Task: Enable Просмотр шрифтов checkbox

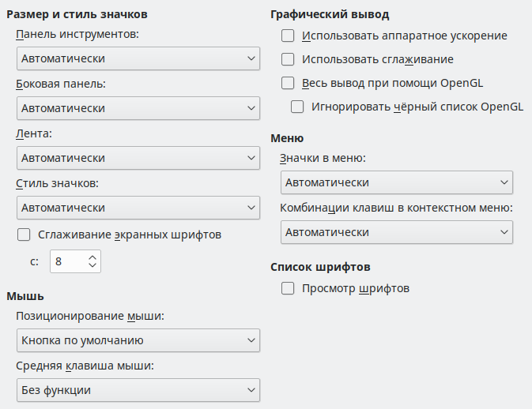Action: point(288,289)
